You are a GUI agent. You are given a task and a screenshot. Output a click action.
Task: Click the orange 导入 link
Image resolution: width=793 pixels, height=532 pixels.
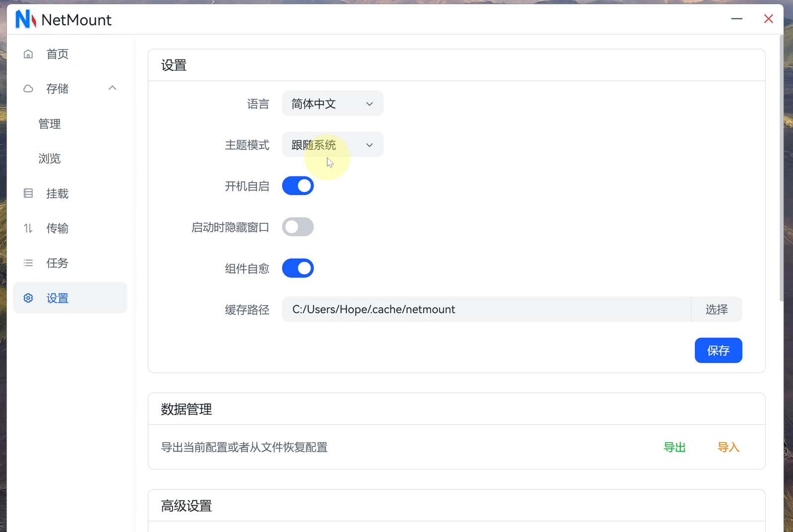click(x=729, y=447)
